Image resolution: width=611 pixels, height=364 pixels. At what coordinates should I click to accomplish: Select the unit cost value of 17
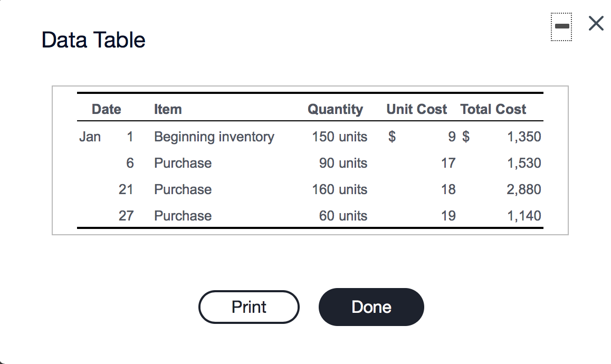[x=448, y=163]
